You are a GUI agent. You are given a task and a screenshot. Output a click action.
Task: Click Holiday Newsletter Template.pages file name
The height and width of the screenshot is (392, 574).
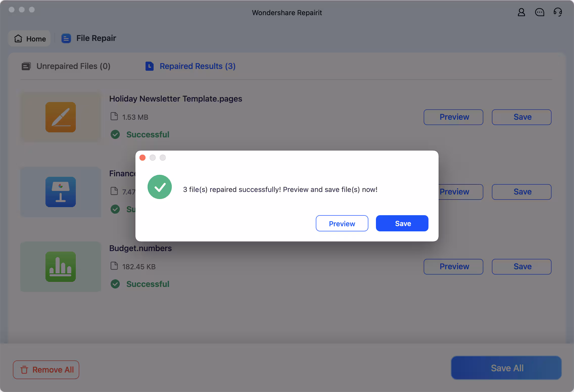tap(176, 99)
